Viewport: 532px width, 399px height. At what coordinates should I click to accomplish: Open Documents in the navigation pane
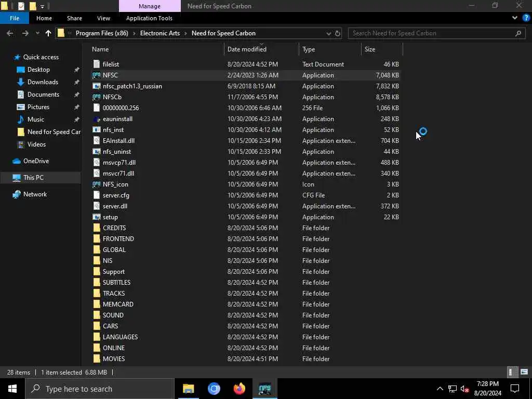click(x=43, y=95)
